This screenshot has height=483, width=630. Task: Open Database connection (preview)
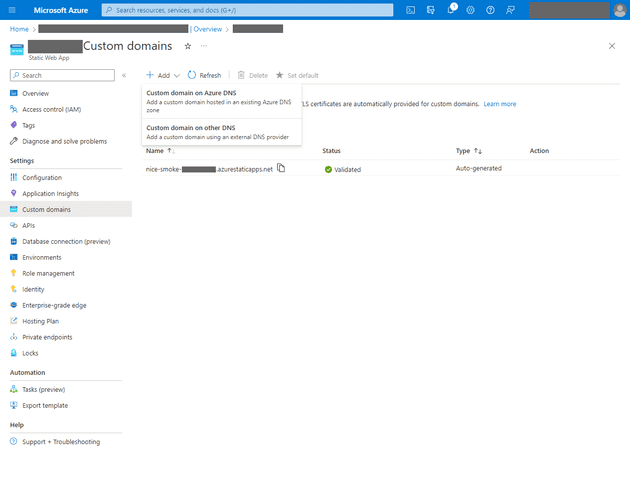(66, 242)
